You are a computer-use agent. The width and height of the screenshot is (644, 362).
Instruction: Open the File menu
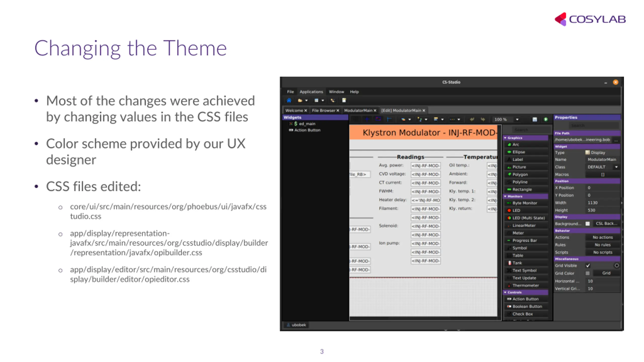290,92
